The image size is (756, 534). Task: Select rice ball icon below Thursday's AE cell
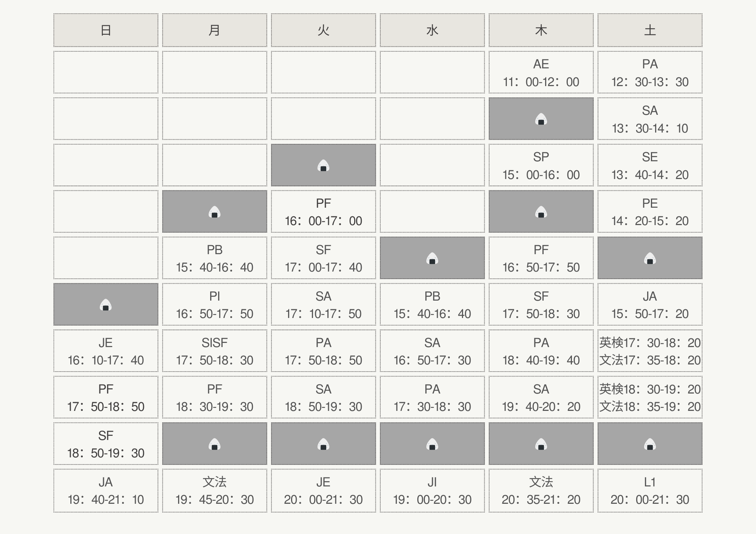[x=541, y=119]
